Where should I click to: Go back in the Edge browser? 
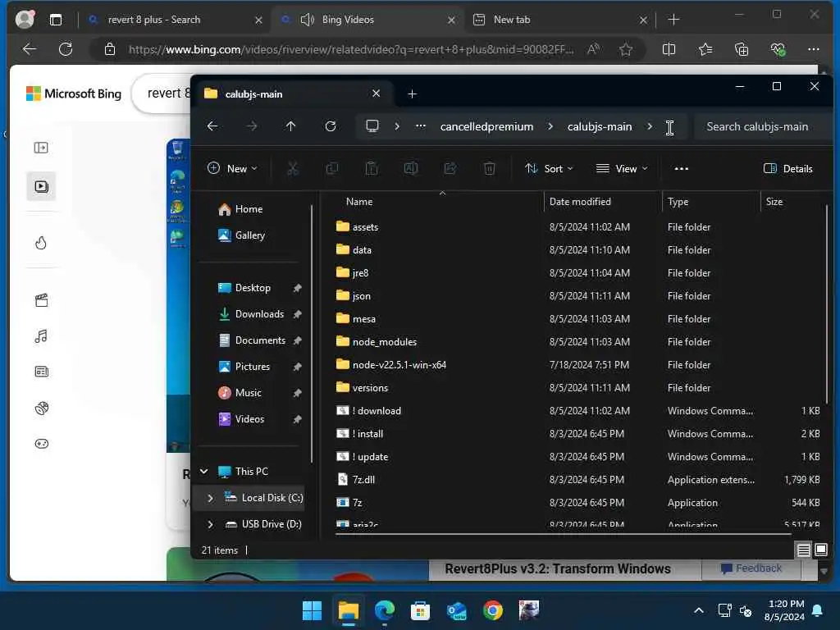pyautogui.click(x=30, y=50)
